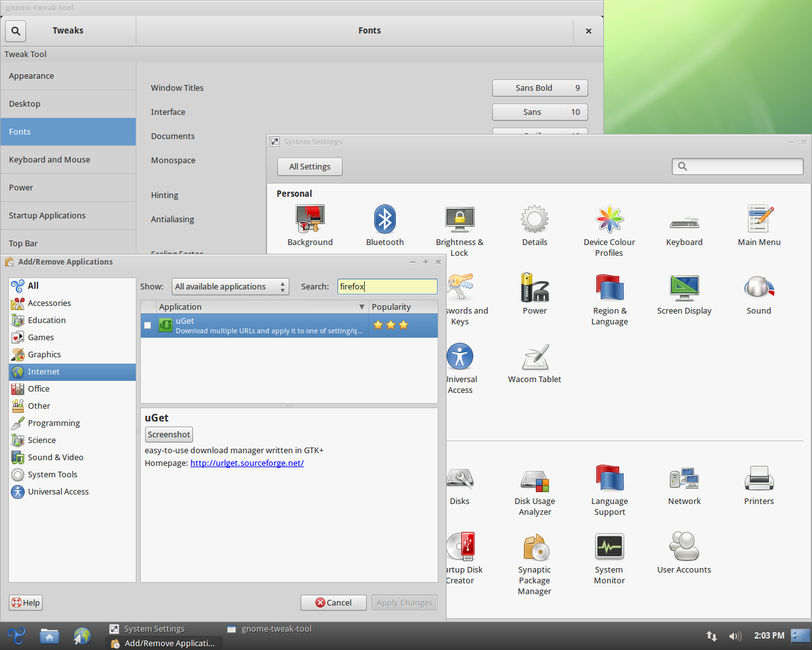The image size is (812, 650).
Task: Select Games category
Action: click(72, 338)
